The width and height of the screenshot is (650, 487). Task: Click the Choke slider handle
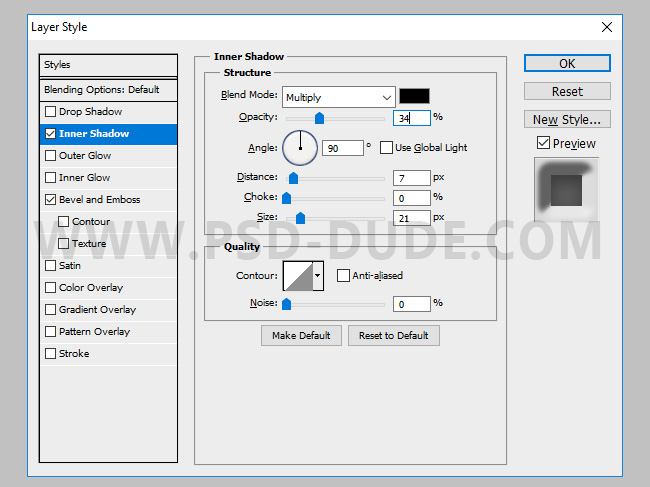pyautogui.click(x=286, y=198)
